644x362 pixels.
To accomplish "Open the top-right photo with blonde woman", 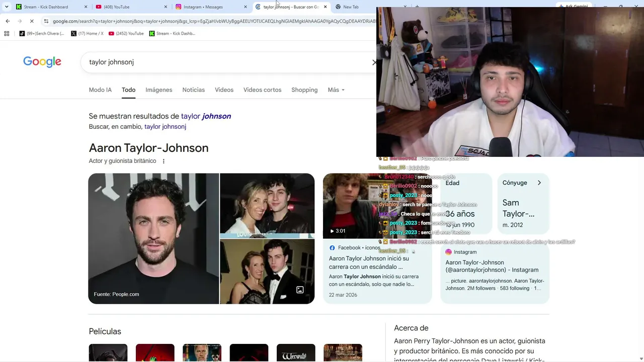I will 267,206.
